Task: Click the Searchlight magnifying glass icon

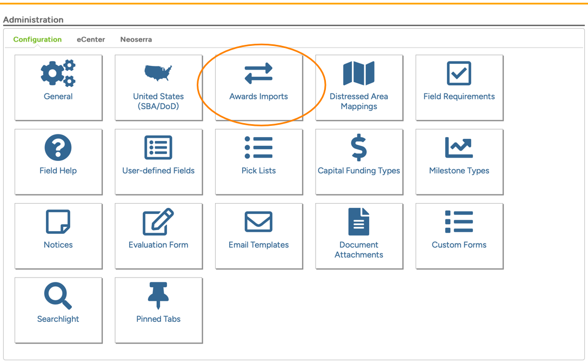Action: point(58,296)
